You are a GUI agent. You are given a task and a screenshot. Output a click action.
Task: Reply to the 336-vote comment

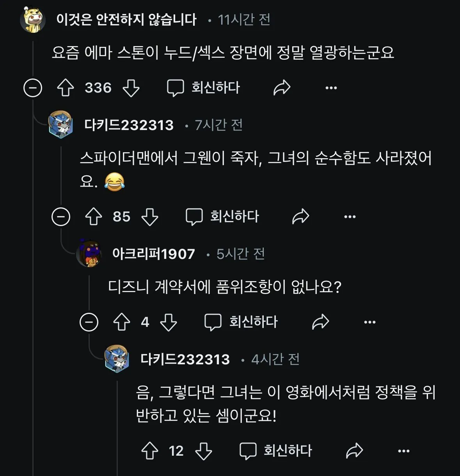pos(204,88)
